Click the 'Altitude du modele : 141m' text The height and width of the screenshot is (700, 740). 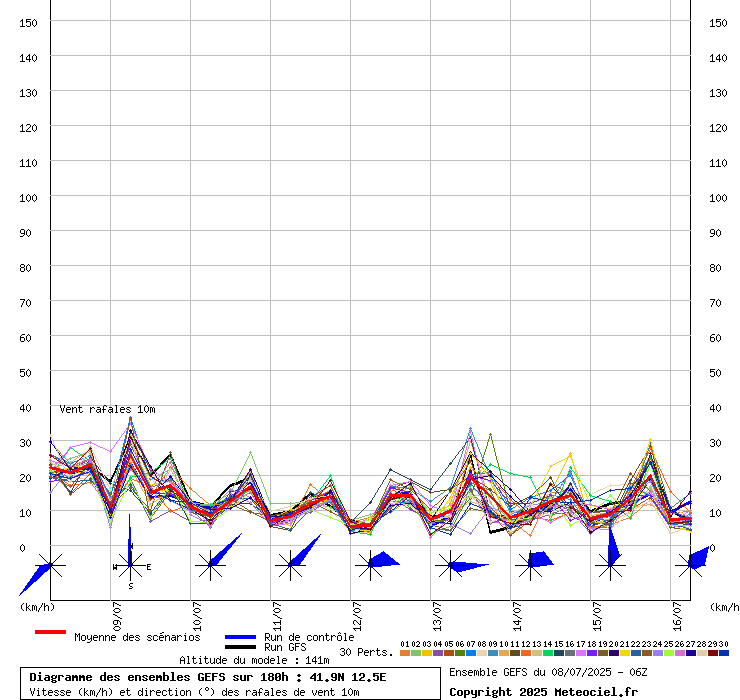(x=254, y=660)
